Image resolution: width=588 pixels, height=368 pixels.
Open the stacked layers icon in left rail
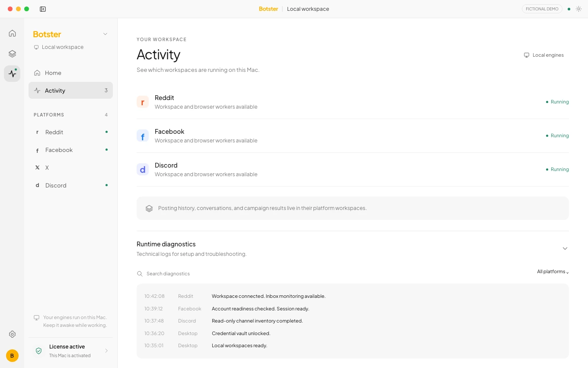(x=12, y=54)
